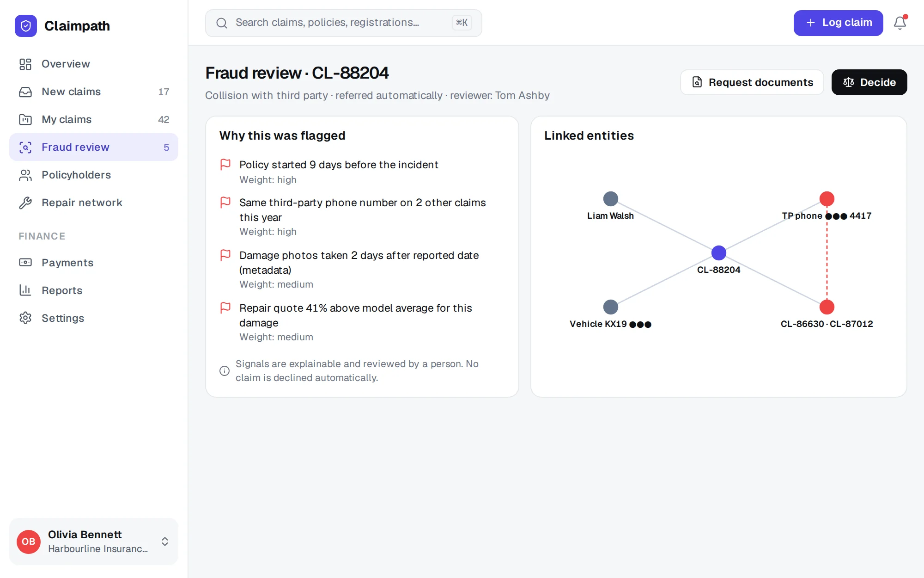The width and height of the screenshot is (924, 578).
Task: Click the Fraud review scan icon
Action: (x=25, y=147)
